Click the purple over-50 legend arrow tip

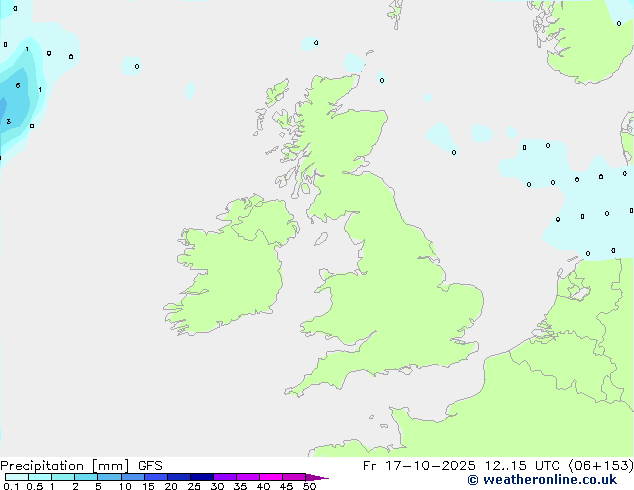tap(317, 477)
